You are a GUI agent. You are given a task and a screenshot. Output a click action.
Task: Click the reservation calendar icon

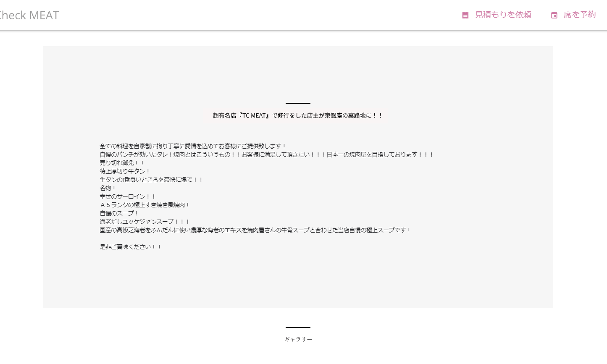[554, 15]
